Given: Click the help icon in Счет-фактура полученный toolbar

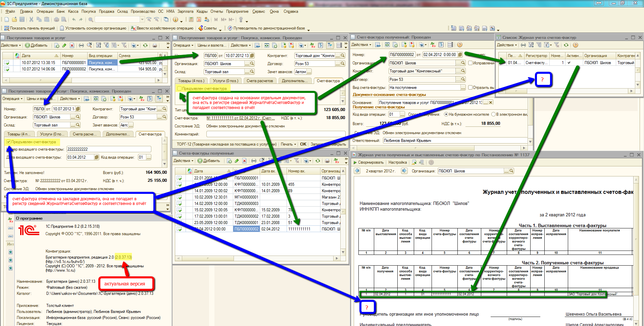Looking at the screenshot, I should 460,45.
